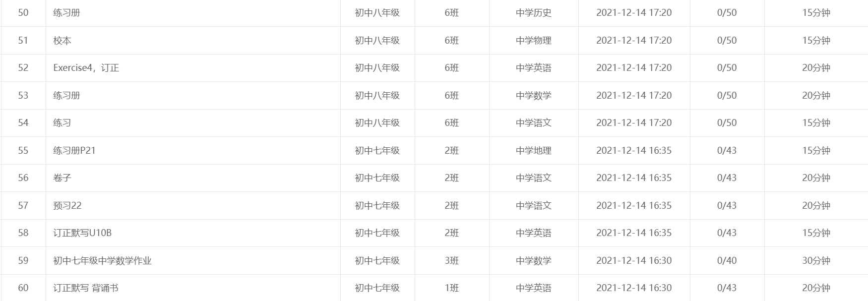Viewport: 868px width, 301px height.
Task: Click the "中学历史" subject cell
Action: click(x=534, y=12)
